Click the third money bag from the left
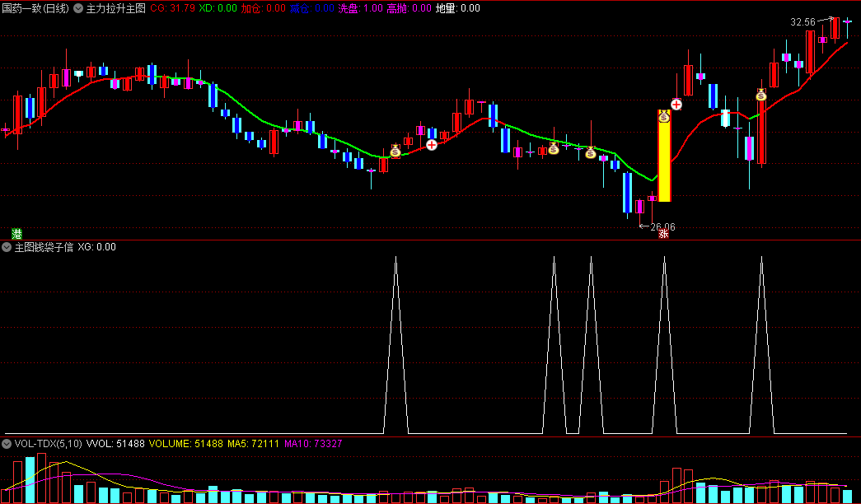 pos(591,152)
